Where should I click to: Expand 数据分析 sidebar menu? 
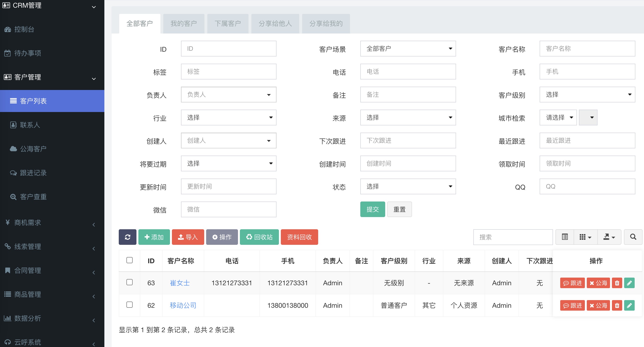pos(52,319)
